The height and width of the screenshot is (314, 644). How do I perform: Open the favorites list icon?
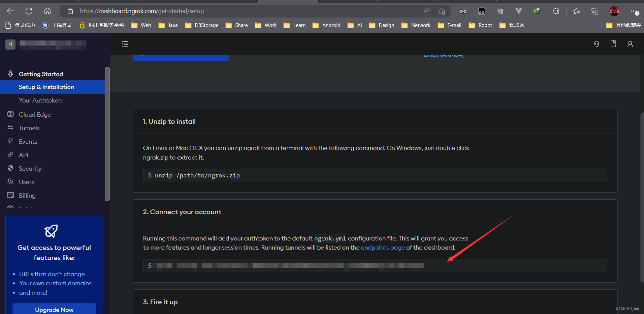click(576, 11)
